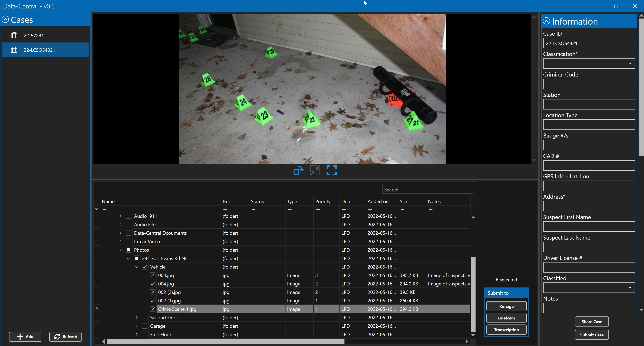
Task: Click the Refresh button
Action: 65,337
